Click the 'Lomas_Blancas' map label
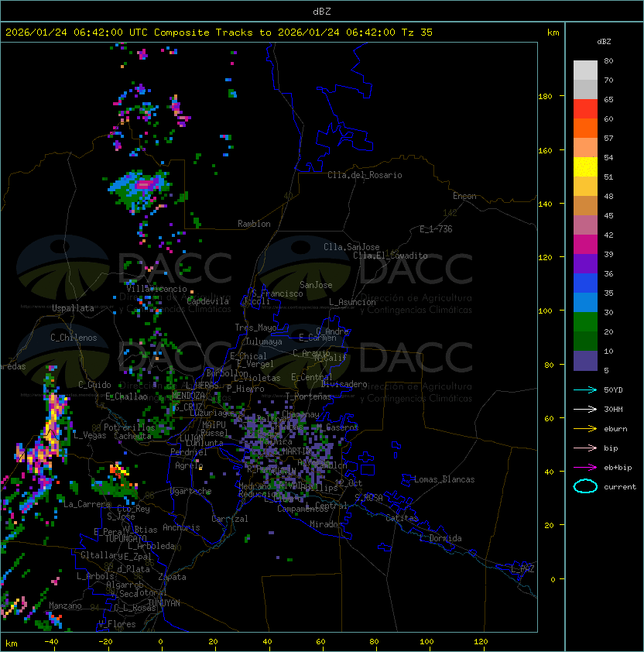This screenshot has width=644, height=652. point(444,479)
